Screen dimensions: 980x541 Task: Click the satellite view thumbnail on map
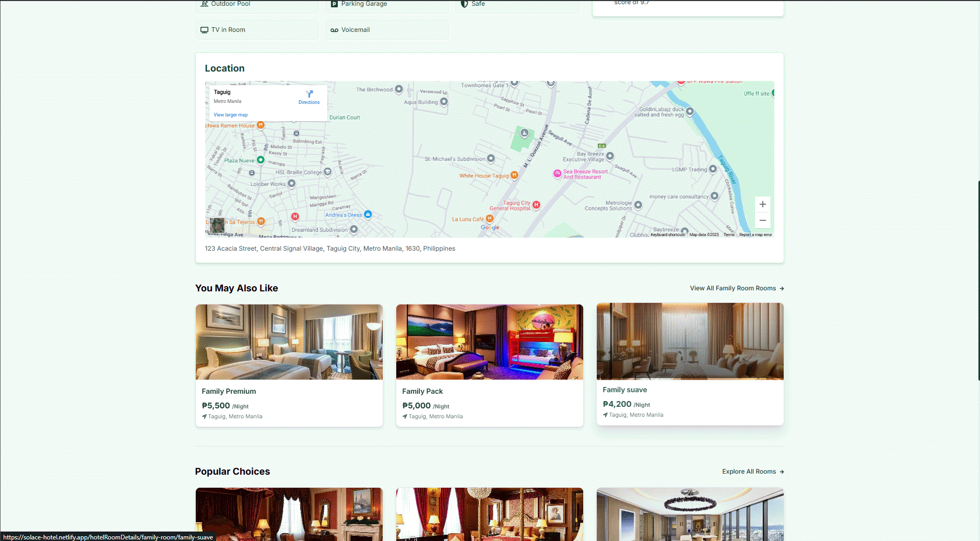tap(217, 226)
